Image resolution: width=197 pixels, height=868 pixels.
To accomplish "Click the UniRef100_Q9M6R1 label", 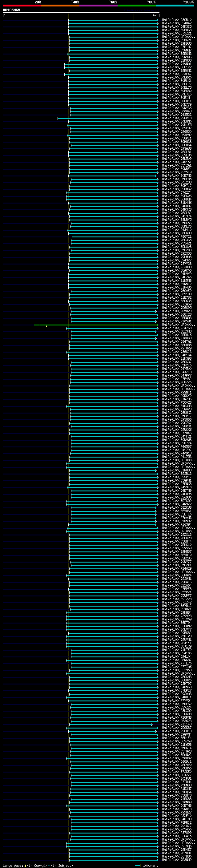I will click(x=177, y=40).
